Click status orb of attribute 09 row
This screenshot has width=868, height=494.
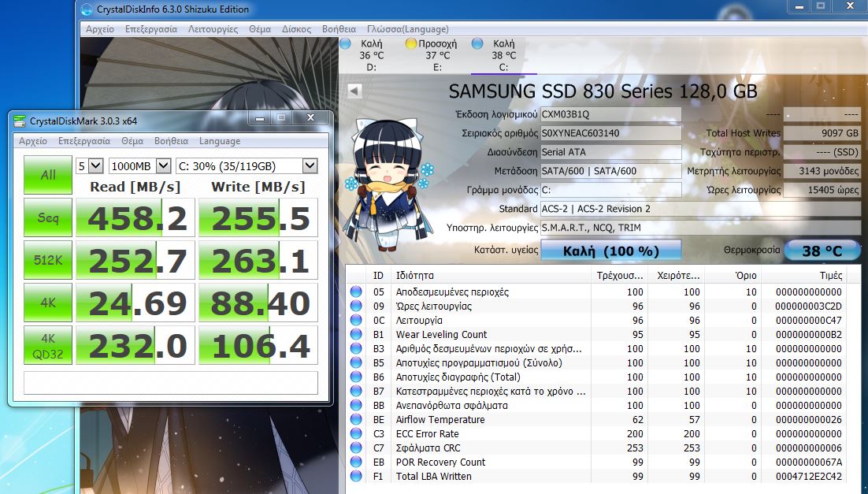[x=356, y=306]
